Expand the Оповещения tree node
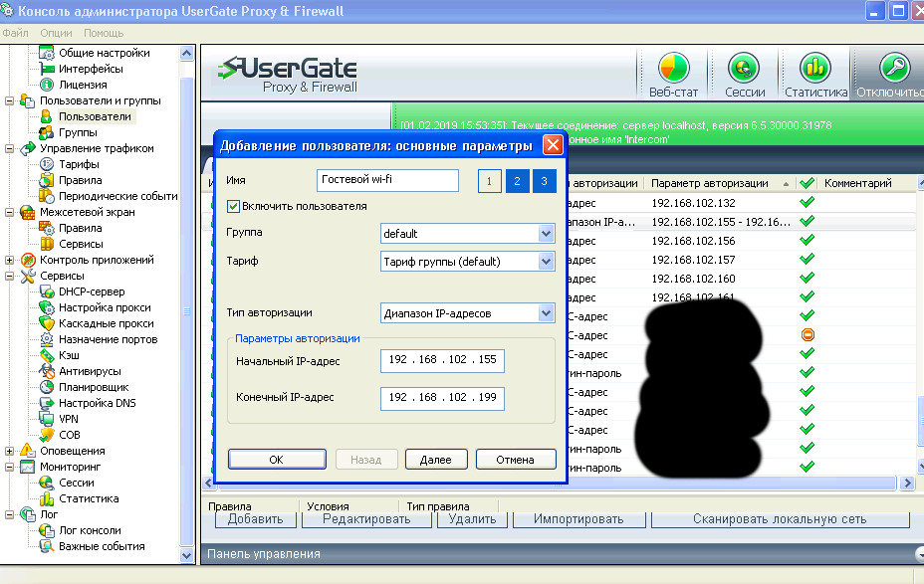This screenshot has height=584, width=924. click(x=9, y=451)
